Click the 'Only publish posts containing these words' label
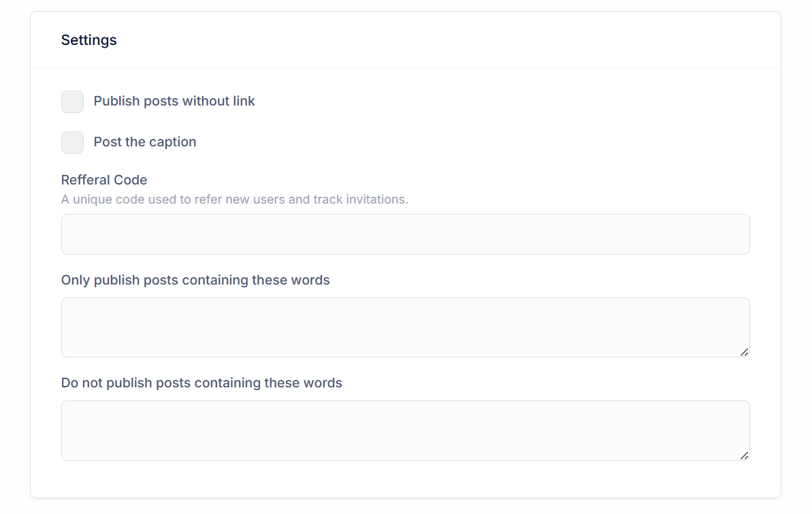The height and width of the screenshot is (514, 812). click(x=195, y=280)
